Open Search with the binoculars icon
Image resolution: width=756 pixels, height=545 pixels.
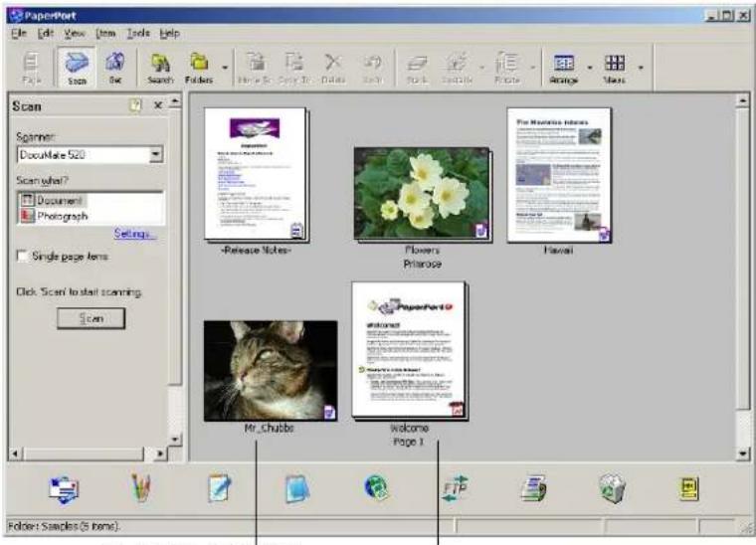160,68
